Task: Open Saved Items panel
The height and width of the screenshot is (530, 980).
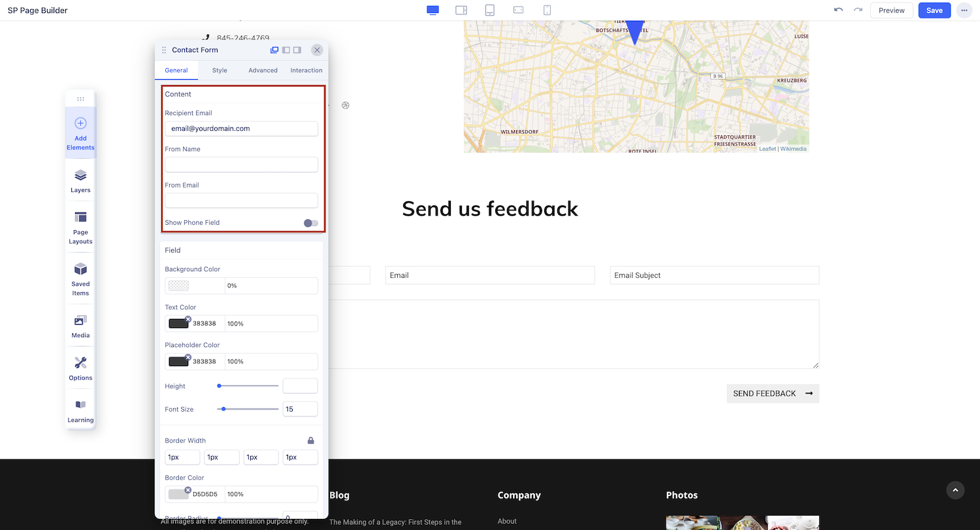Action: [x=80, y=278]
